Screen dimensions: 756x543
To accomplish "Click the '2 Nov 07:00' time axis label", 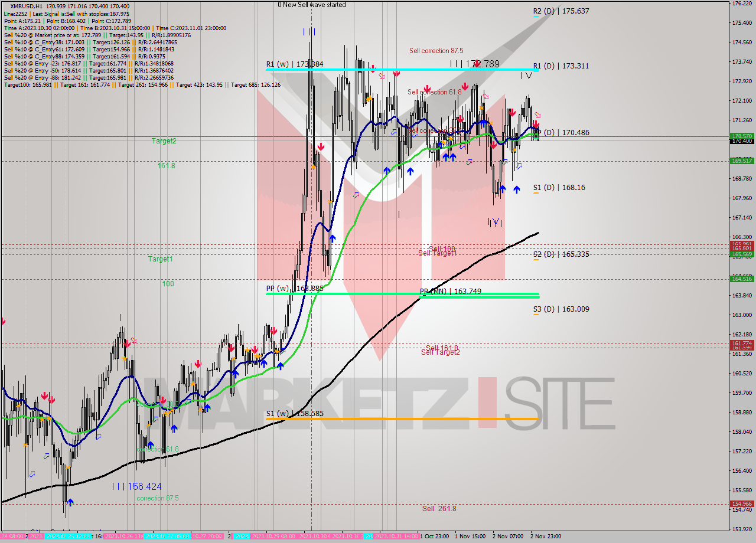I will click(x=507, y=537).
